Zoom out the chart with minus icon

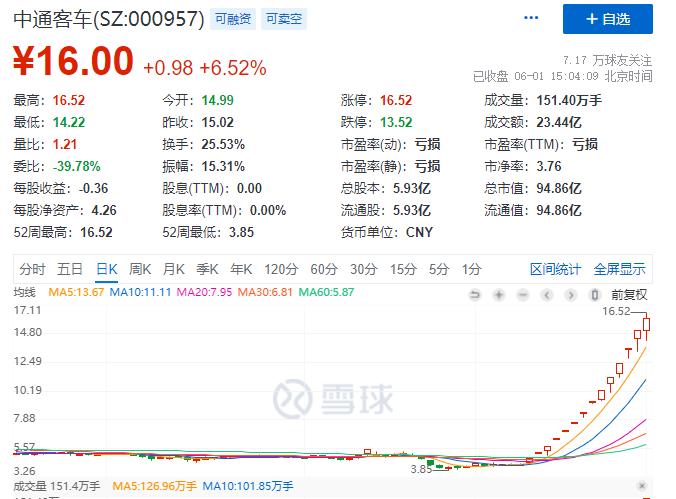coord(523,295)
